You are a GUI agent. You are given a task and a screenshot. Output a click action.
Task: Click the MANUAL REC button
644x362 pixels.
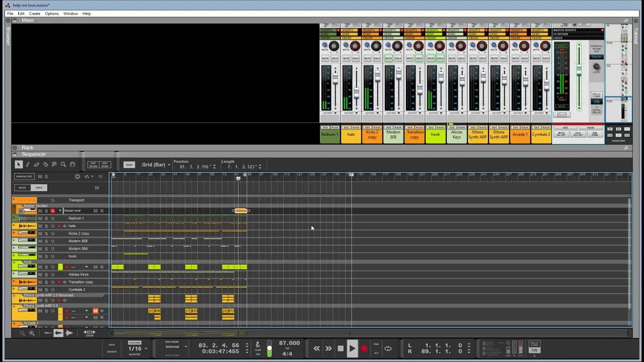[x=24, y=176]
